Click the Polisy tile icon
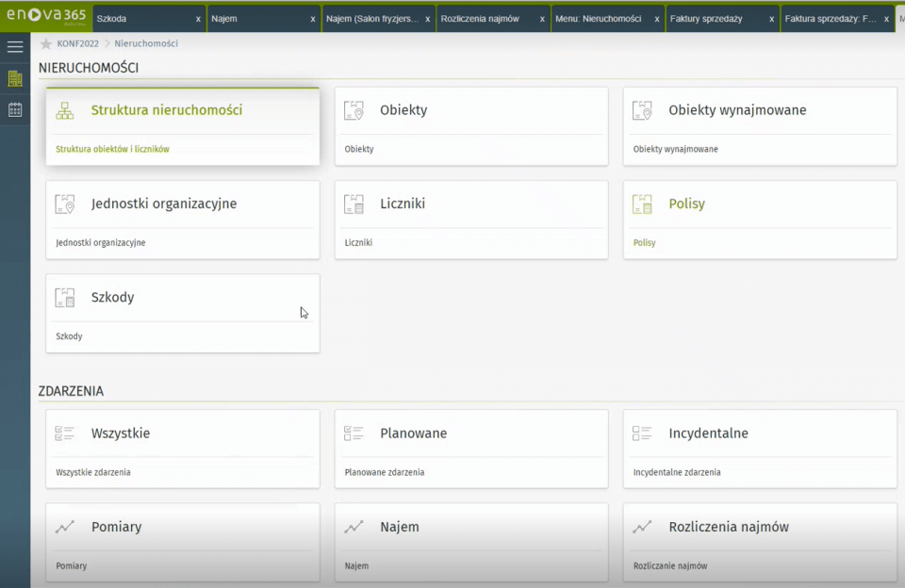This screenshot has height=588, width=905. point(642,204)
